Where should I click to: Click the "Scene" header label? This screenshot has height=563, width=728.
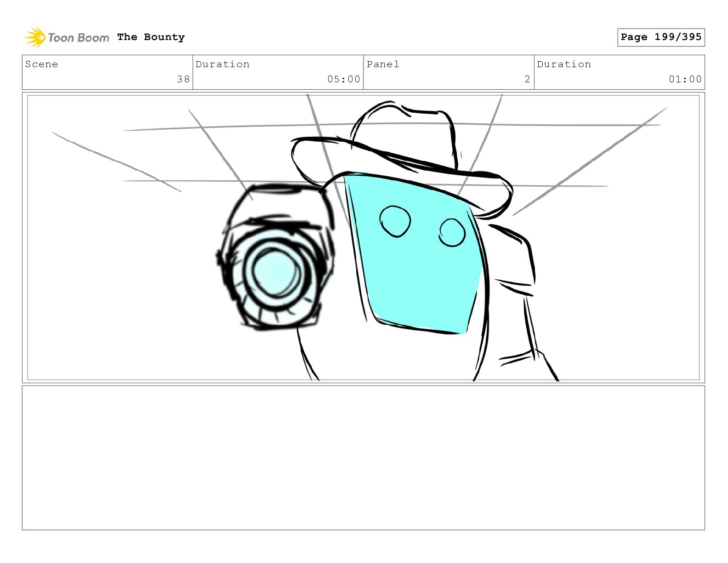42,64
